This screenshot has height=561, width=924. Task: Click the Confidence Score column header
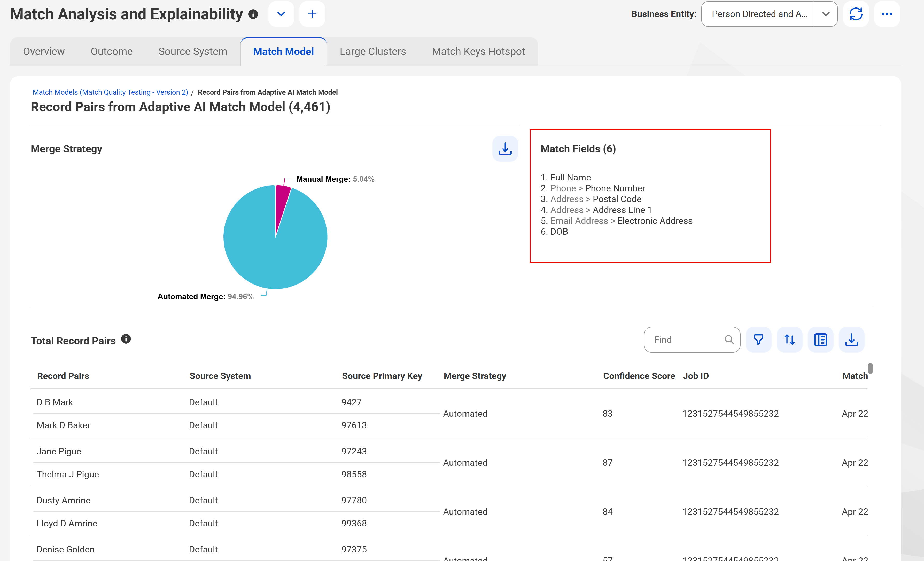(x=639, y=376)
